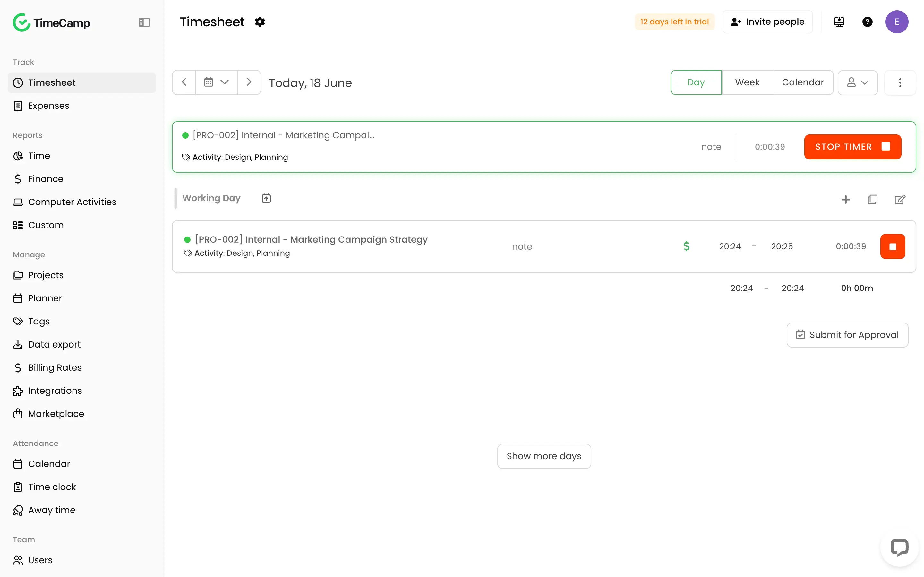Screen dimensions: 924x577
Task: Stop the running entry with red square button
Action: tap(892, 246)
